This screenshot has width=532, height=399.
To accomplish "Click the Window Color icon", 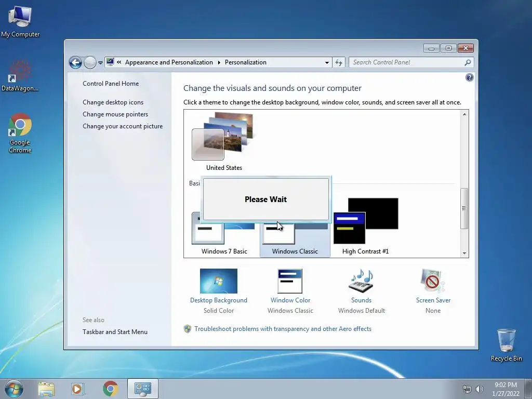I will (290, 281).
